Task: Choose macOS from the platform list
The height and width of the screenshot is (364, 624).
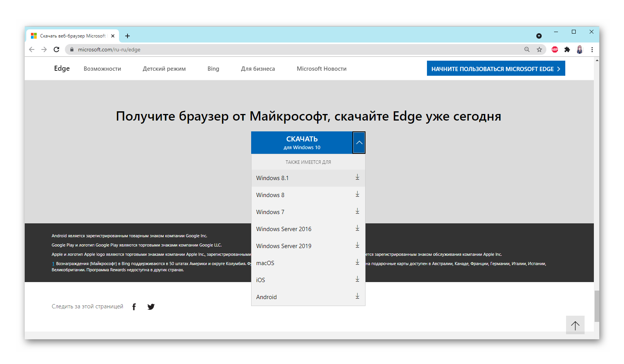Action: [x=308, y=263]
